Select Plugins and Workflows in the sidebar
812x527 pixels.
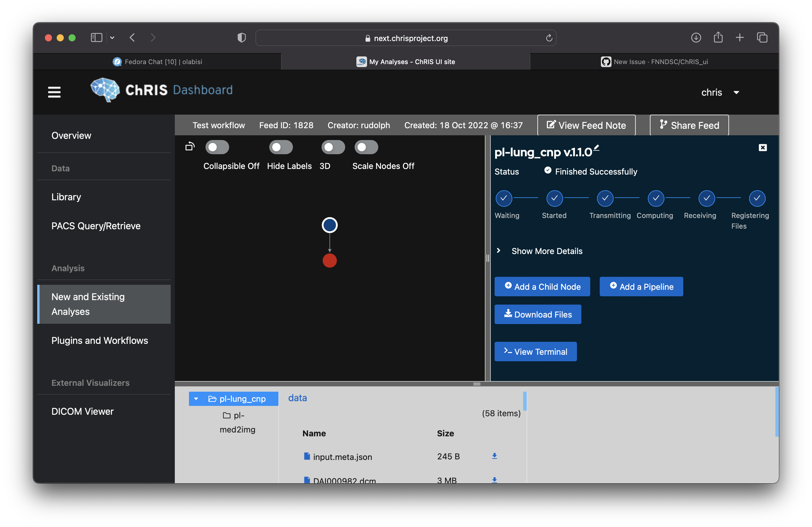click(x=100, y=340)
